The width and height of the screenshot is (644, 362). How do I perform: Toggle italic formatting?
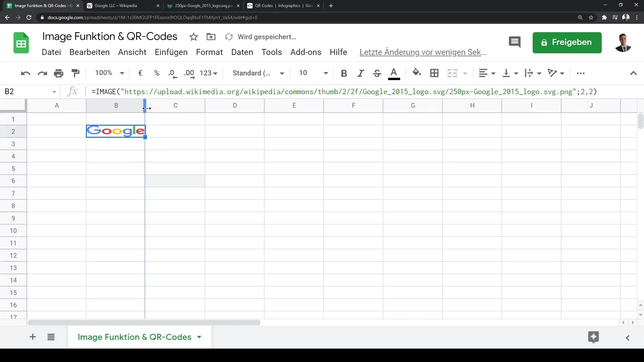(x=361, y=73)
